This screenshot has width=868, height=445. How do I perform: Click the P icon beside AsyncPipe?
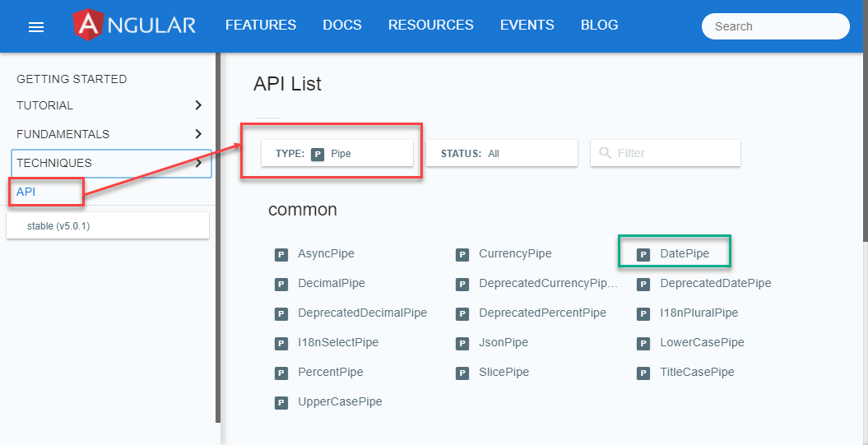click(281, 254)
